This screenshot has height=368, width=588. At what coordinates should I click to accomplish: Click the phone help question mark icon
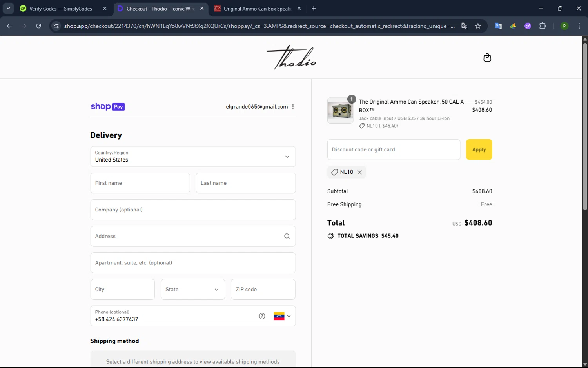coord(262,316)
